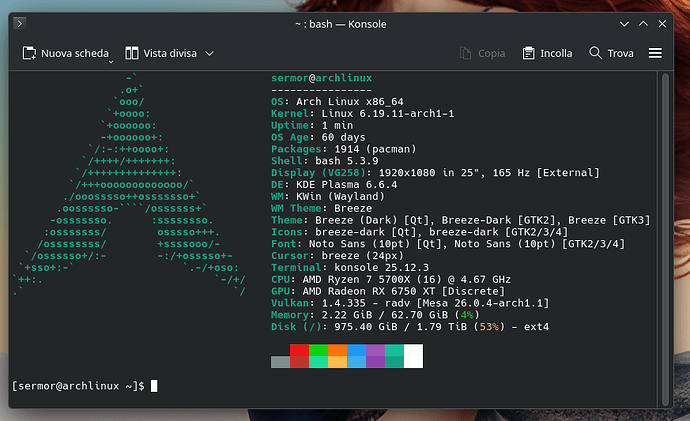Paste with the Incolla button
This screenshot has height=421, width=690.
point(547,53)
